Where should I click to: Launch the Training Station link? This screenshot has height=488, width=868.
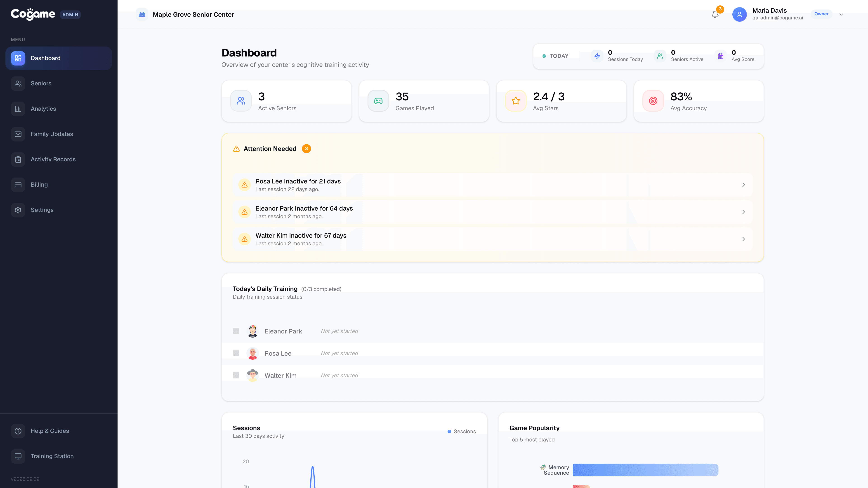(59, 456)
